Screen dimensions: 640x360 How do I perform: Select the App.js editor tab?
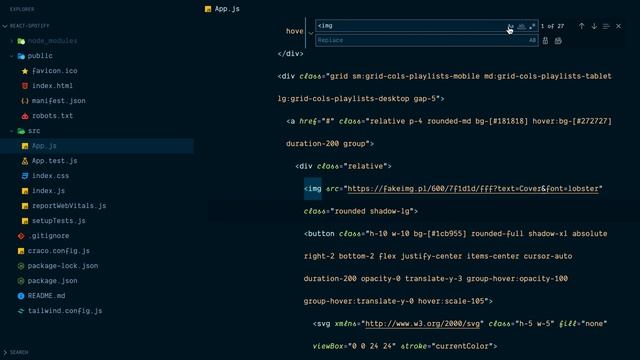click(x=222, y=9)
